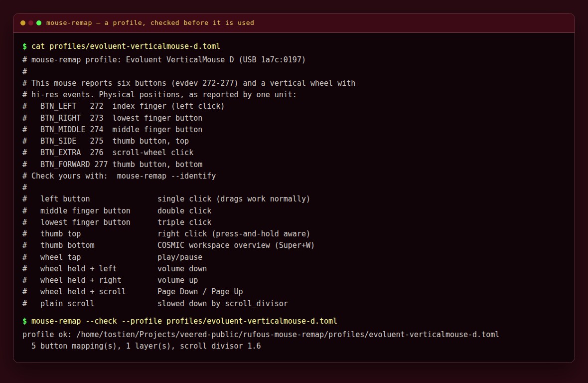
Task: Click 'right click (press-and-hold aware)' text
Action: (x=234, y=234)
